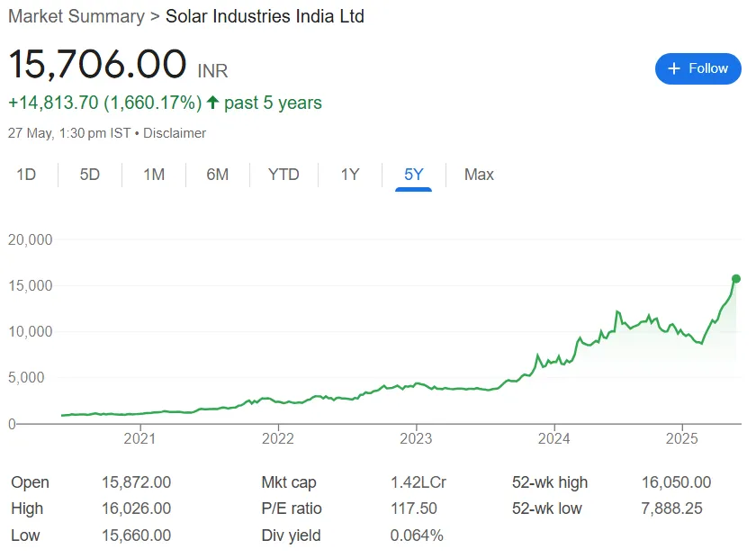This screenshot has height=558, width=756.
Task: Click the INR currency label
Action: point(212,71)
